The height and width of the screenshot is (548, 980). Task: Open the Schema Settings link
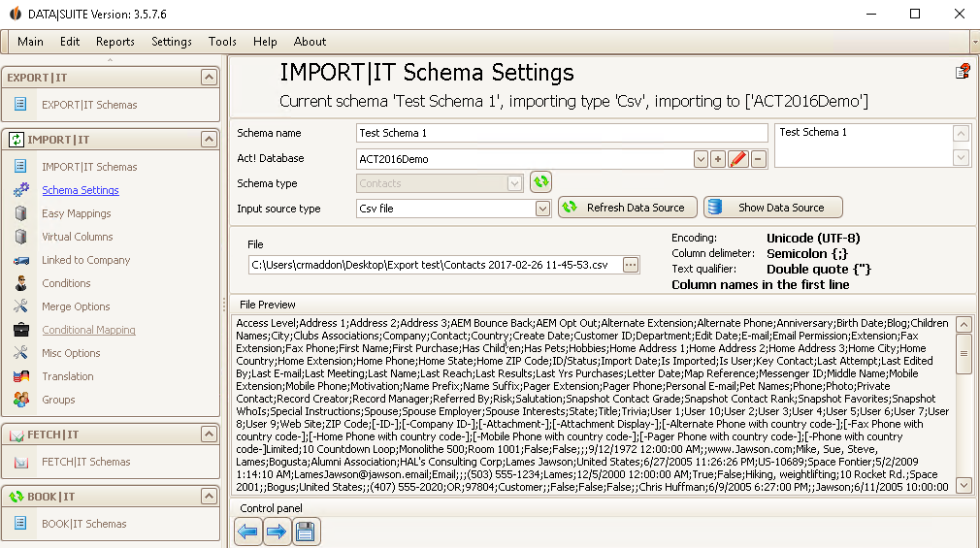click(80, 190)
